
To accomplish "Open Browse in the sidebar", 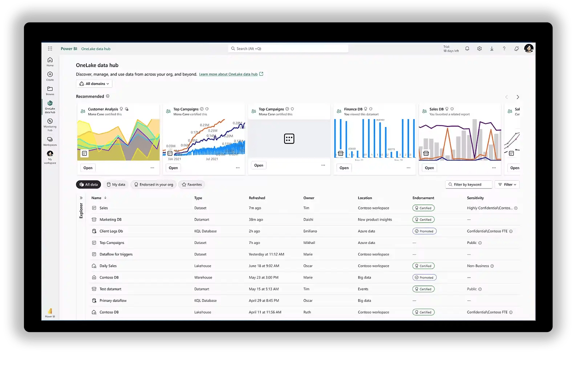I will (50, 90).
